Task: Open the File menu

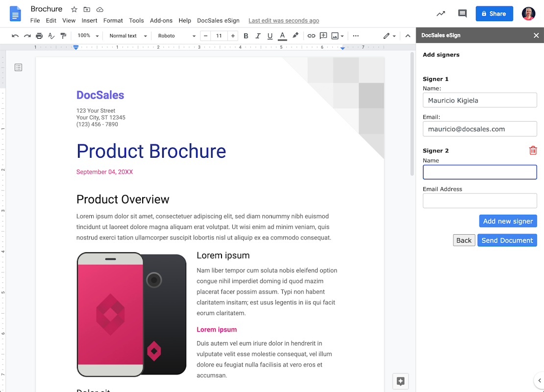Action: tap(35, 21)
